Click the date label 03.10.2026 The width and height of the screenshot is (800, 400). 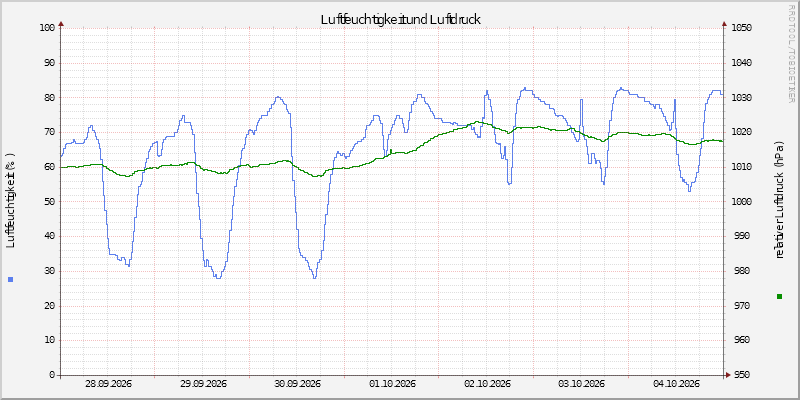click(582, 384)
